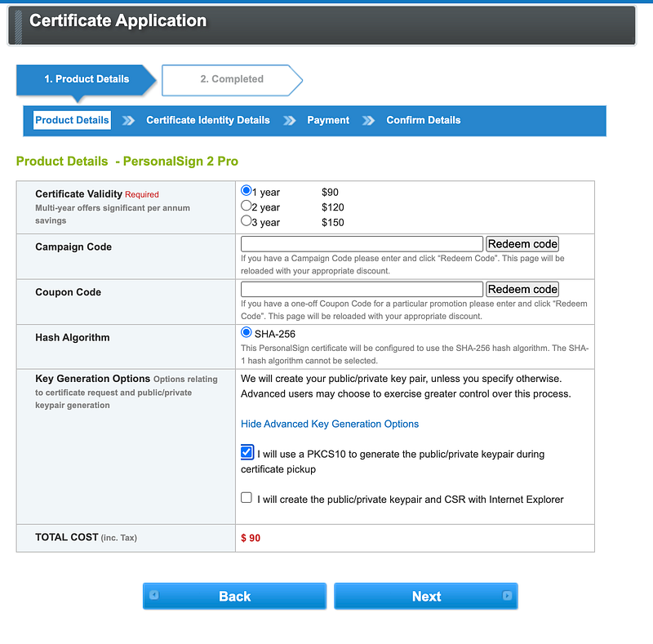This screenshot has width=653, height=644.
Task: Click the TOTAL COST label
Action: tap(67, 537)
